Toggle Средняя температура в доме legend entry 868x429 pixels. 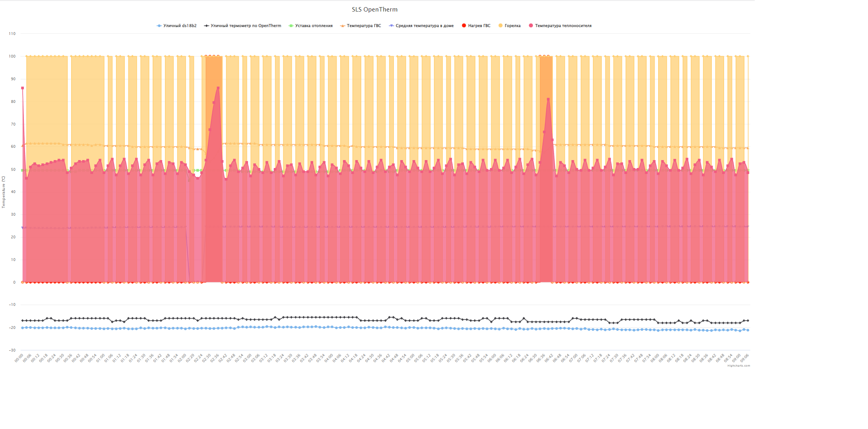coord(421,26)
